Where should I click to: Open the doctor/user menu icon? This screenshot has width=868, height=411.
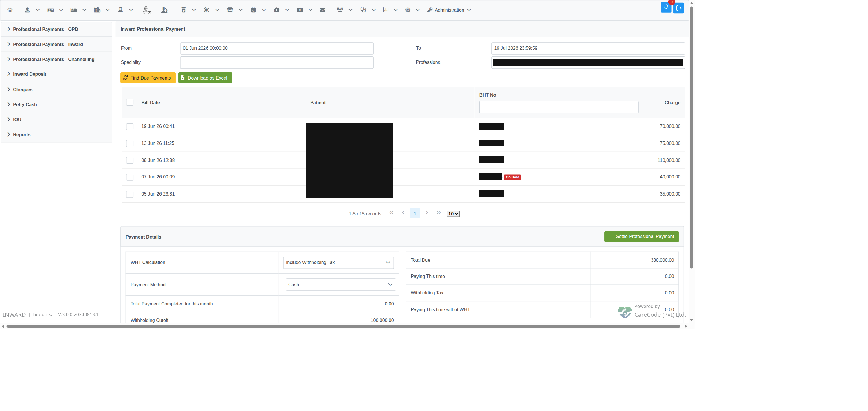(27, 10)
